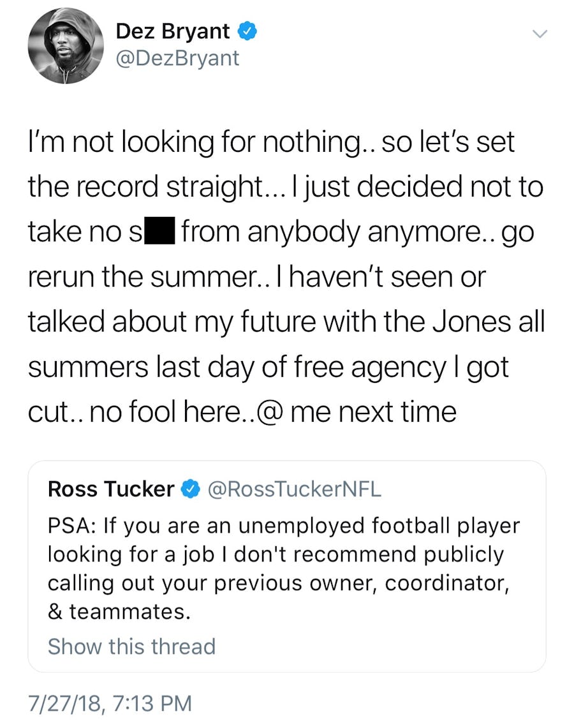Click the Show this thread link
This screenshot has height=728, width=574.
[x=131, y=646]
